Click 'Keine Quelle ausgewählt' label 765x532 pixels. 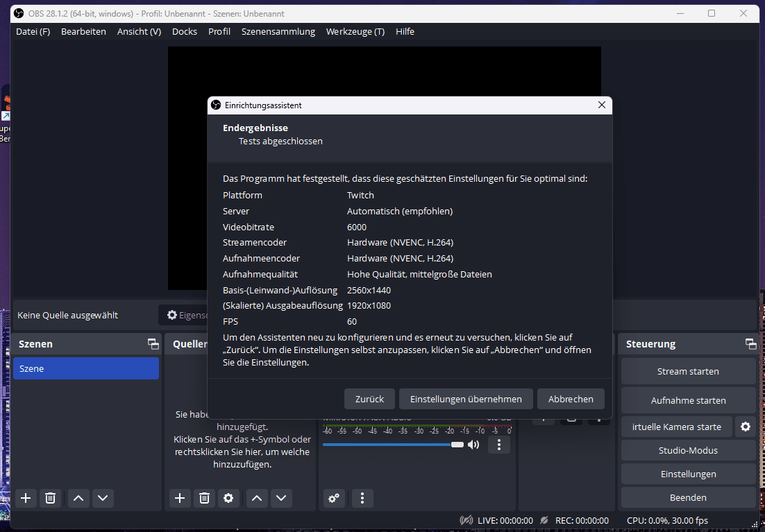(68, 315)
